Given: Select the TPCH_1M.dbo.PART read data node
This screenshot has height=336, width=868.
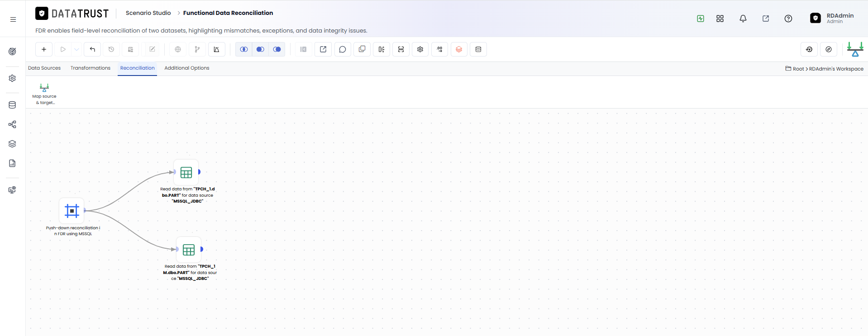Looking at the screenshot, I should pyautogui.click(x=189, y=250).
